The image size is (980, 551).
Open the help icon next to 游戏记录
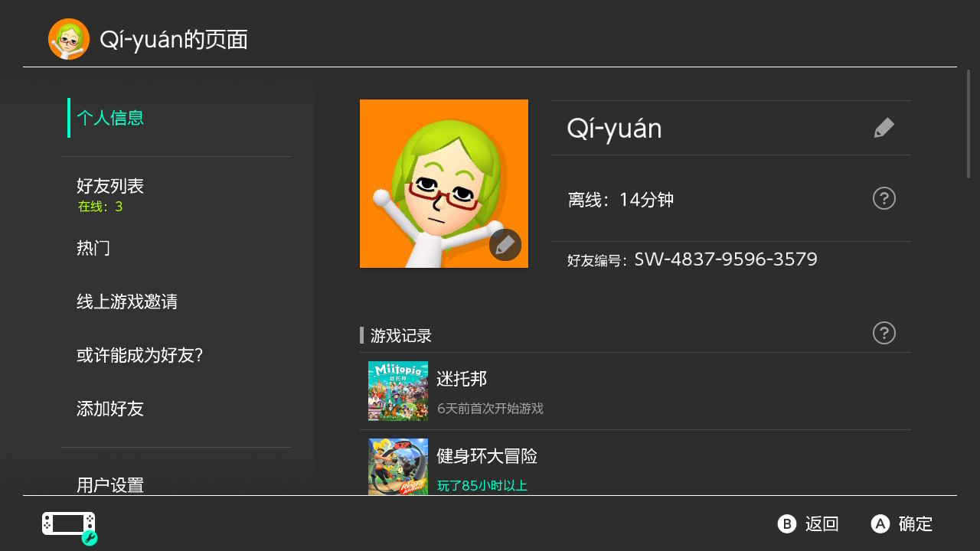click(884, 333)
